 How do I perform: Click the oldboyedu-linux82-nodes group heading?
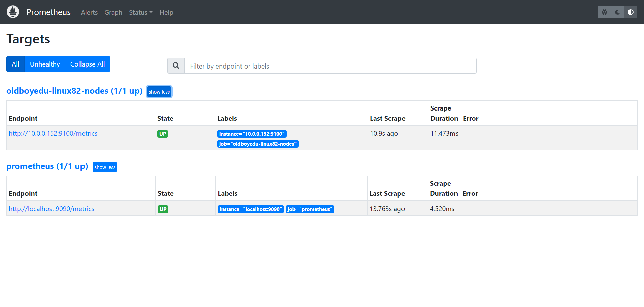click(74, 91)
